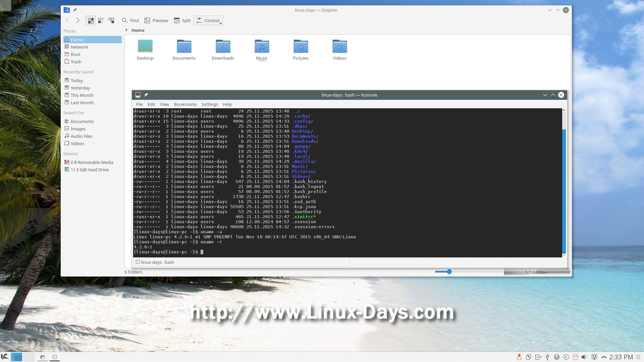644x362 pixels.
Task: Click the battery status tray icon
Action: tap(538, 357)
